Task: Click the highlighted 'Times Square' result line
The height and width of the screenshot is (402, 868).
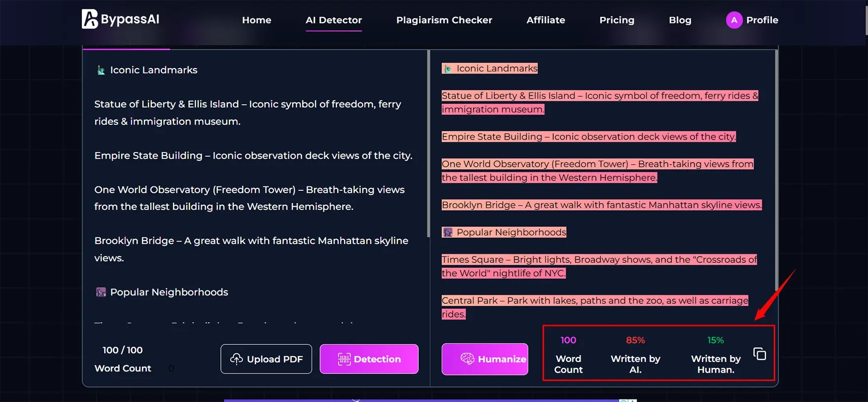Action: [599, 266]
